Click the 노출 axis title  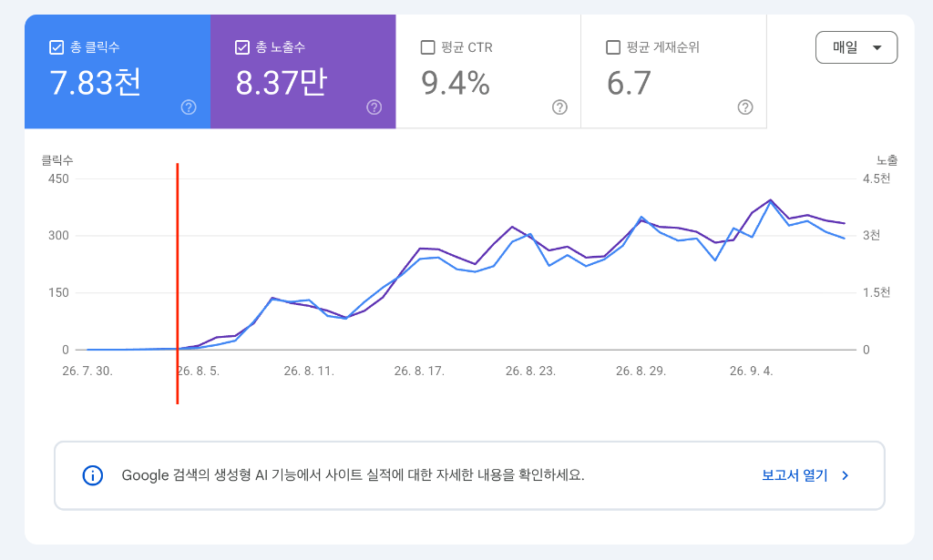pos(887,160)
